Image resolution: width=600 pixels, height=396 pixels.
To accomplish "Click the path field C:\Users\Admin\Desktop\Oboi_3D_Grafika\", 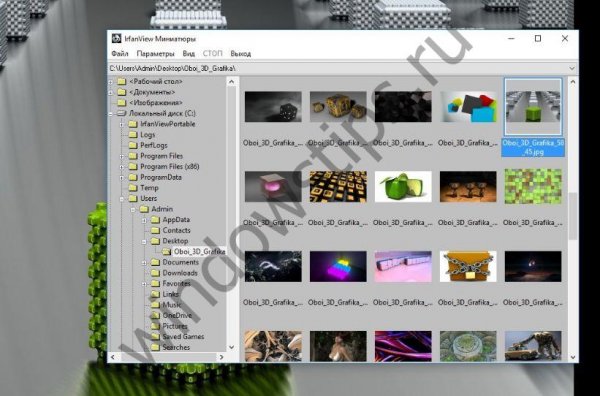I will pyautogui.click(x=337, y=68).
